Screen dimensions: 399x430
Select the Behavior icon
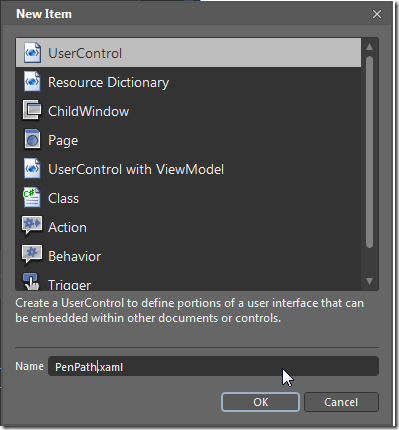32,255
